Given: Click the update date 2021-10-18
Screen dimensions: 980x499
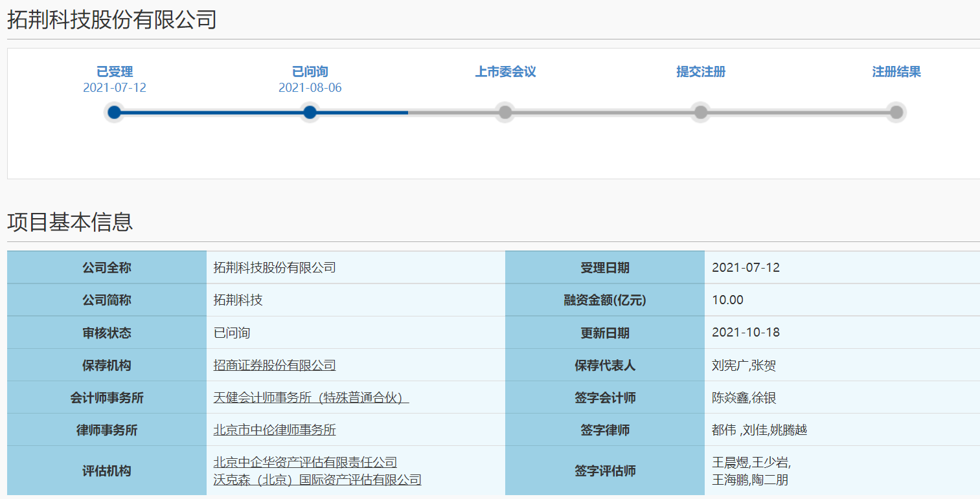Looking at the screenshot, I should point(746,332).
